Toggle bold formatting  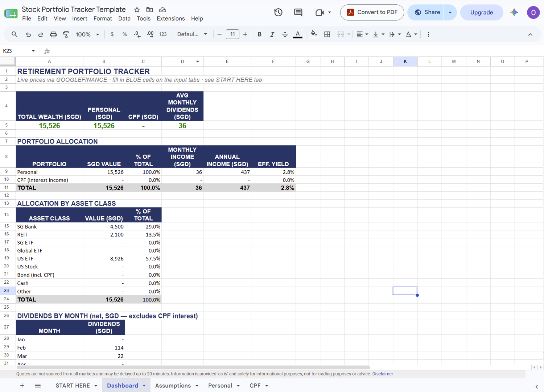tap(259, 34)
